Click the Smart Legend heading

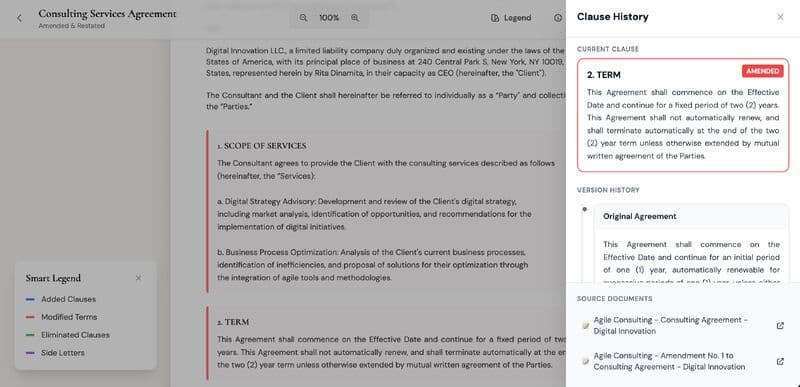click(x=53, y=278)
